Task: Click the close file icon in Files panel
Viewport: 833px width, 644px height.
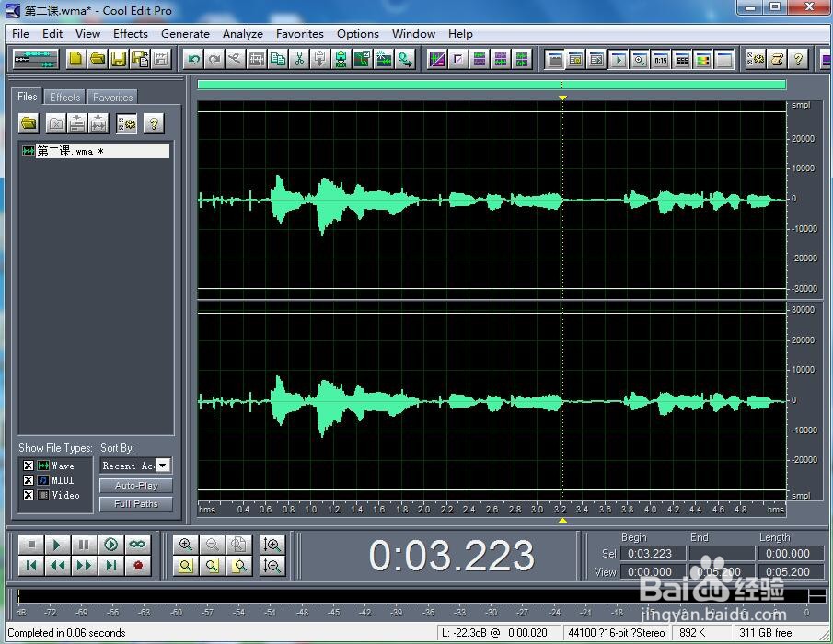Action: (55, 124)
